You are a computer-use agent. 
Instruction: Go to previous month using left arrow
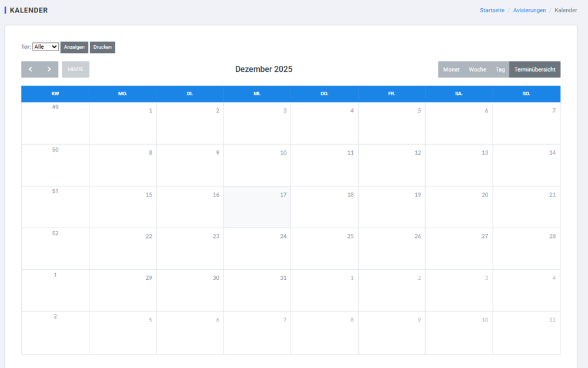[31, 69]
